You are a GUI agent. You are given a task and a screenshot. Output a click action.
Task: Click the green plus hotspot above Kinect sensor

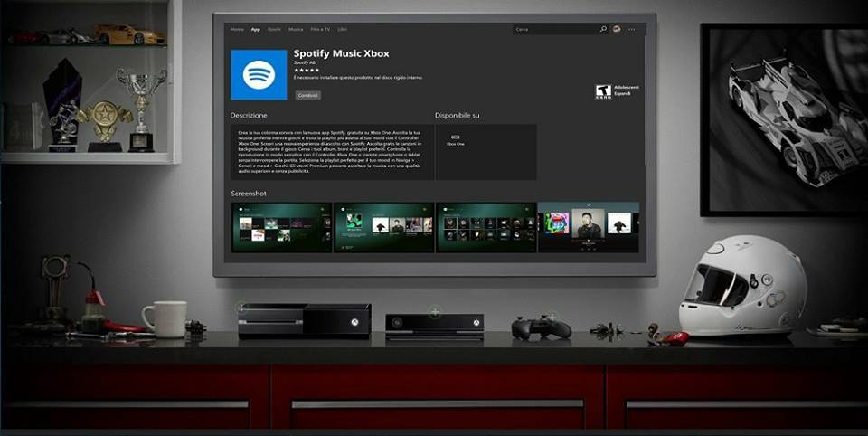pos(435,312)
